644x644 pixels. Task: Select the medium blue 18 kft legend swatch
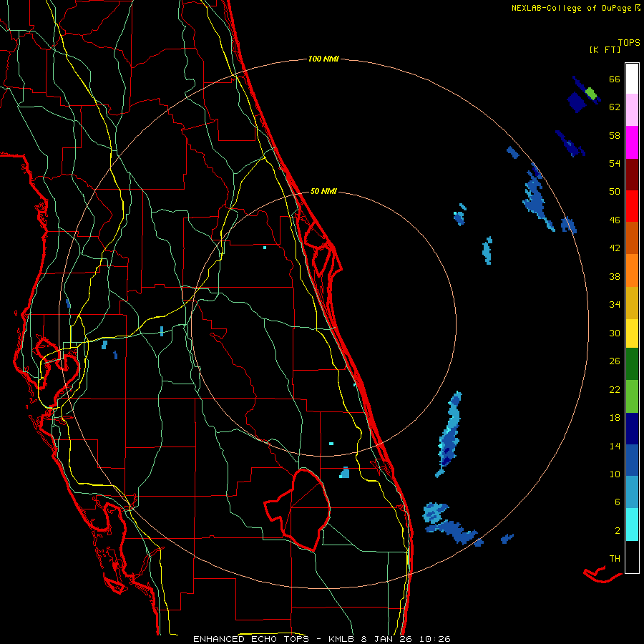(x=632, y=460)
